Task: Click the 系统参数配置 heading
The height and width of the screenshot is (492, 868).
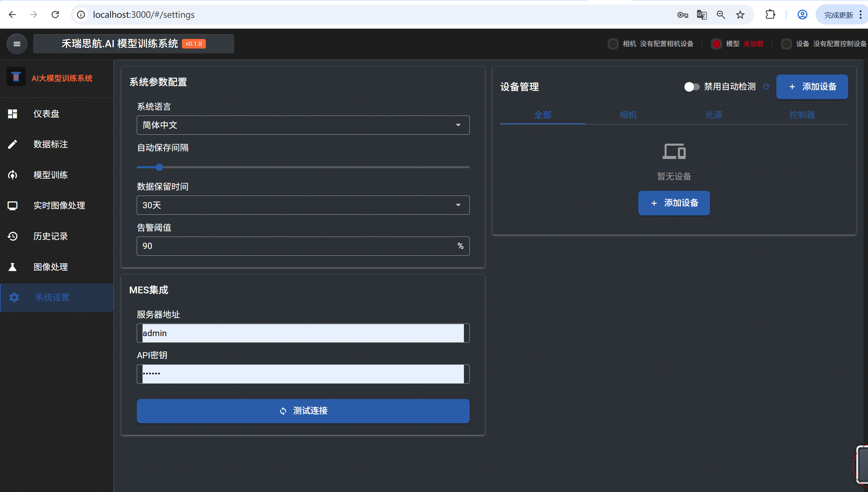Action: 158,82
